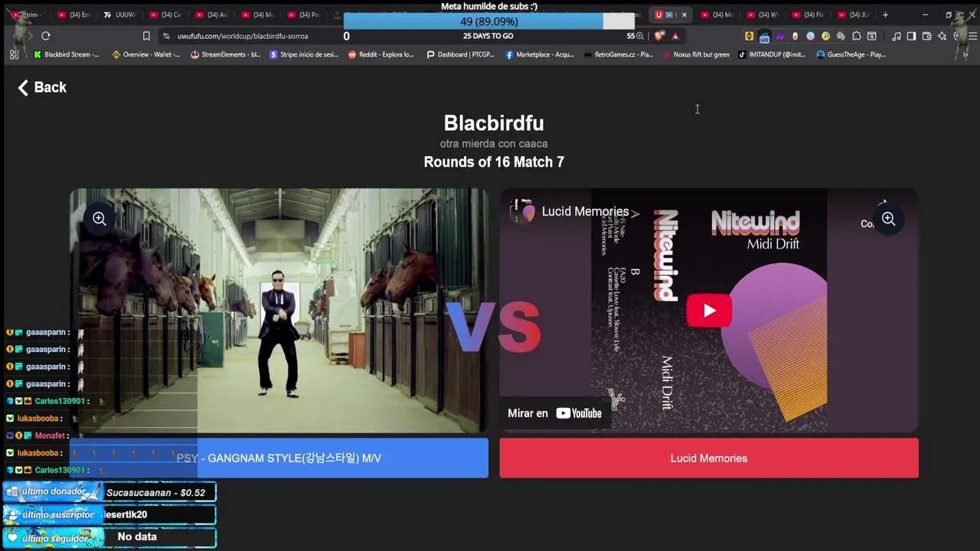Switch to the (34) JU YouTube tab
The height and width of the screenshot is (551, 980).
pos(855,15)
